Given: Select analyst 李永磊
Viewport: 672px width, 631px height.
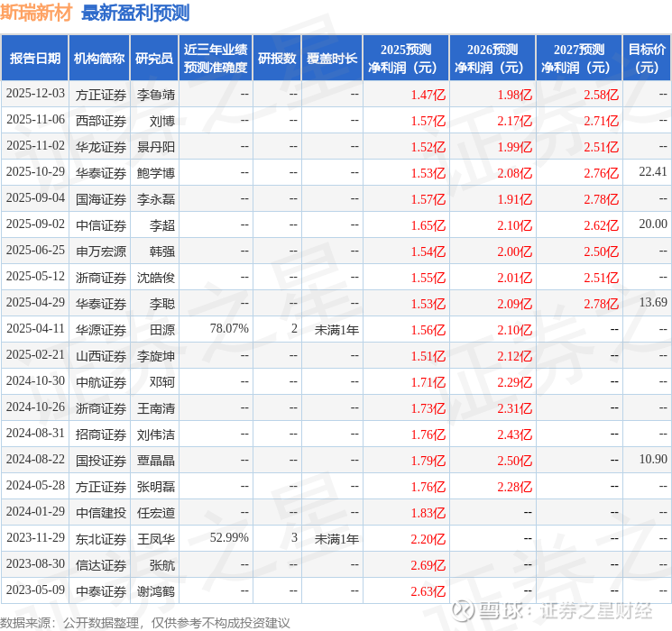Looking at the screenshot, I should pyautogui.click(x=156, y=199).
